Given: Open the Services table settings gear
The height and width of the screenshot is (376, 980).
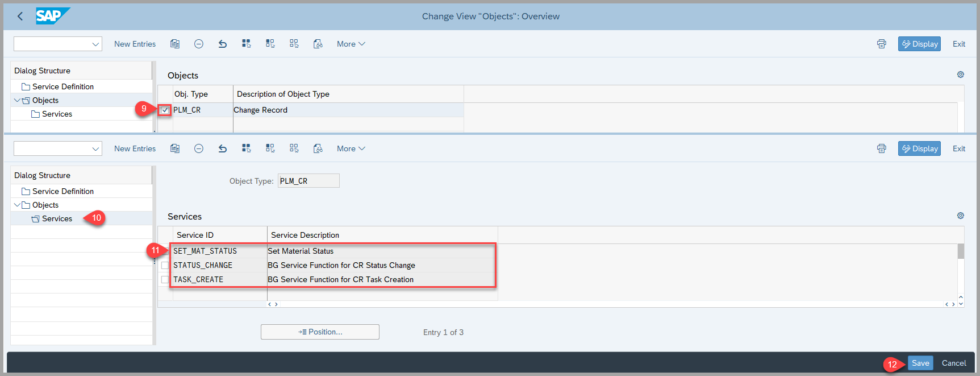Looking at the screenshot, I should [960, 216].
